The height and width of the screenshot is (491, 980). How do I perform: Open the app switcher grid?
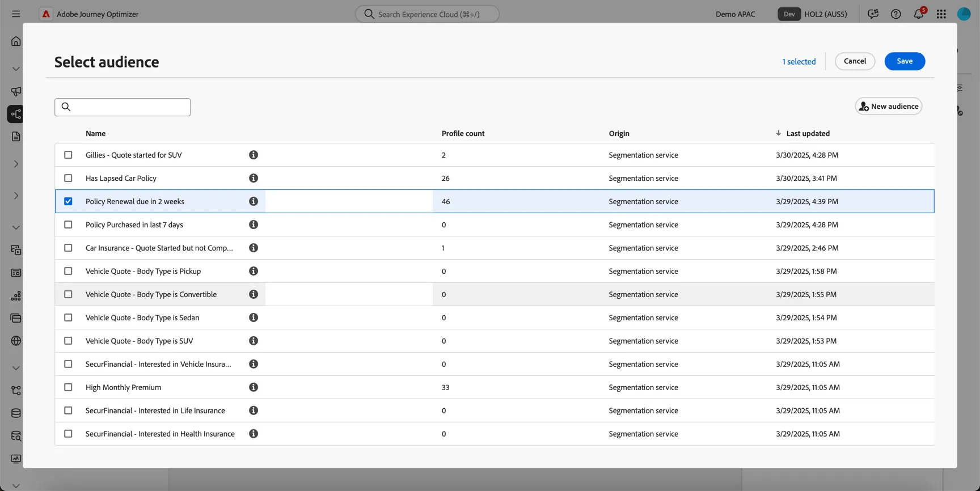[x=941, y=14]
